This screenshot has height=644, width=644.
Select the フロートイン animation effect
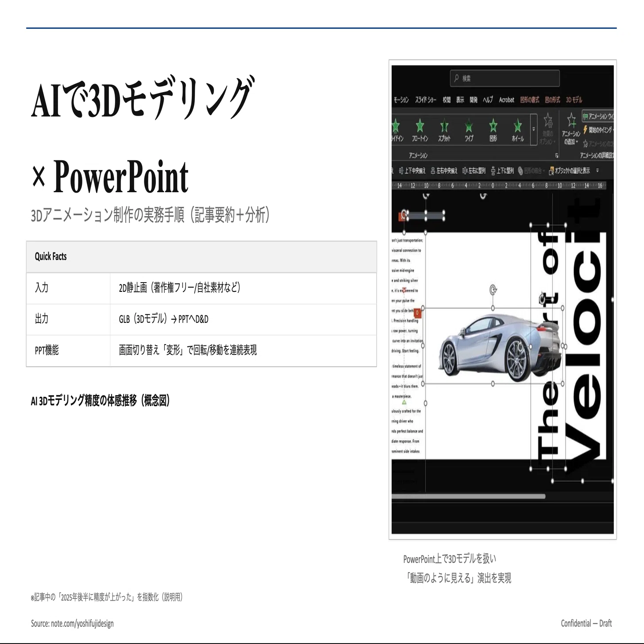pos(420,130)
